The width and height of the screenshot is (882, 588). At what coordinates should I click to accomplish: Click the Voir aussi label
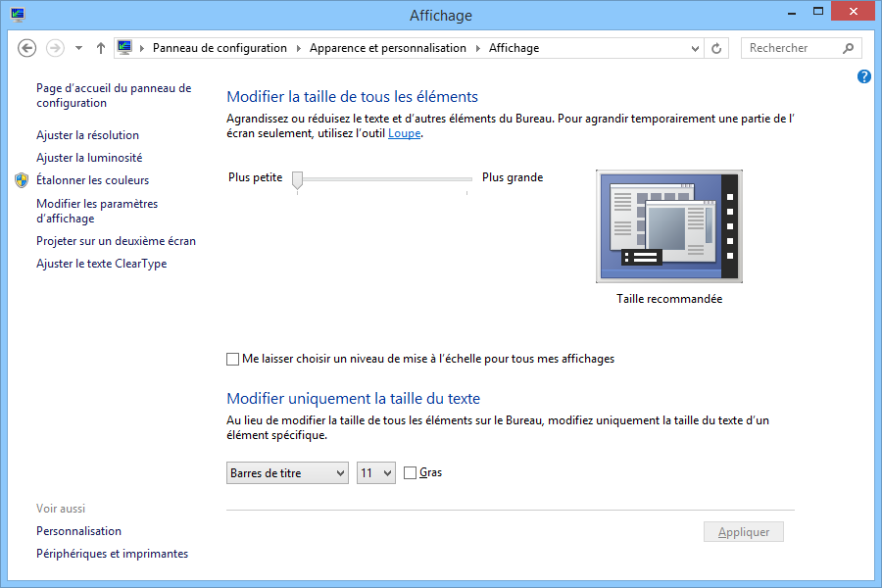pyautogui.click(x=61, y=509)
